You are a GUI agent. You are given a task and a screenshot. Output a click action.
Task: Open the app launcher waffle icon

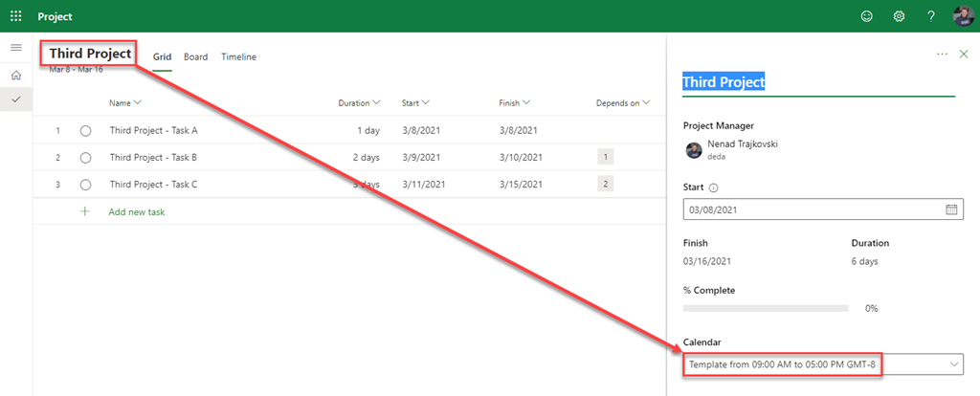tap(16, 16)
